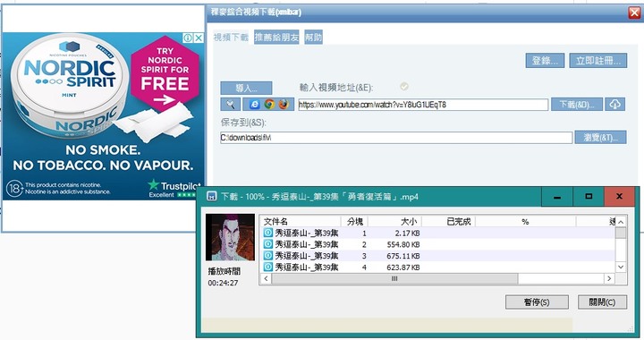
Task: Click the cloud download icon button
Action: click(x=614, y=105)
